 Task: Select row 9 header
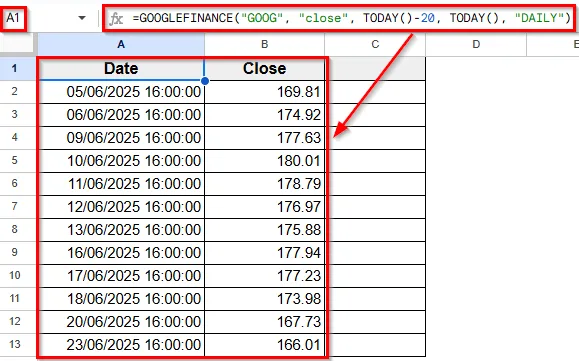(x=14, y=252)
